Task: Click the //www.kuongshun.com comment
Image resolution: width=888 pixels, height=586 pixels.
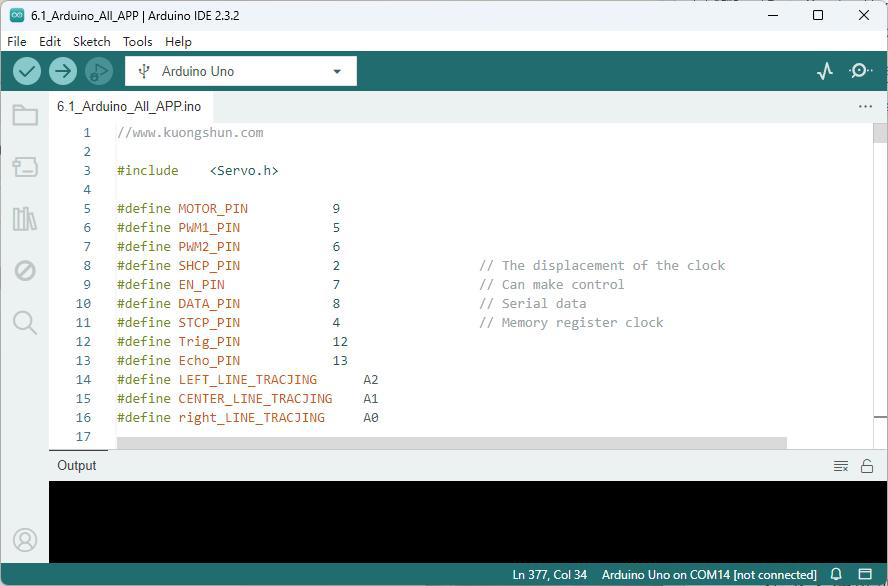Action: 190,133
